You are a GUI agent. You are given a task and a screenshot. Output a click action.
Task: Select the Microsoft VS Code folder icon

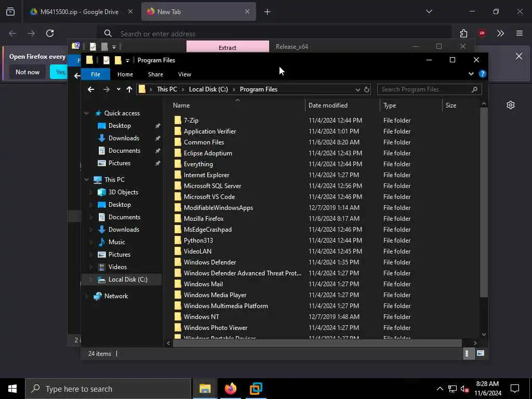click(x=178, y=197)
